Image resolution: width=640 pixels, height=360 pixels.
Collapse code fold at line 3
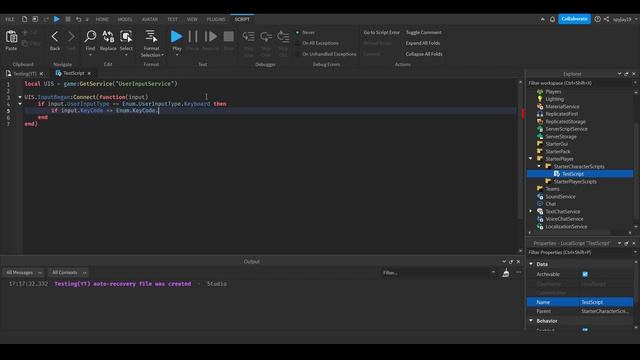pyautogui.click(x=20, y=97)
